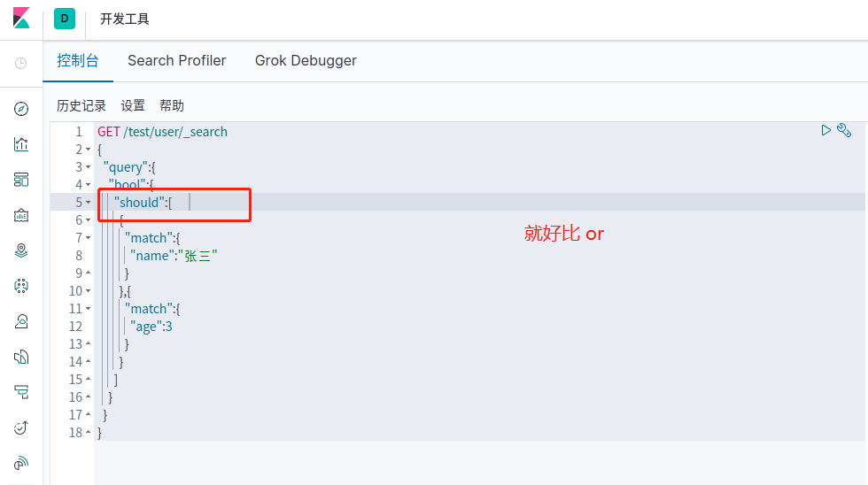868x485 pixels.
Task: Open 设置 (Settings) in the console
Action: 133,105
